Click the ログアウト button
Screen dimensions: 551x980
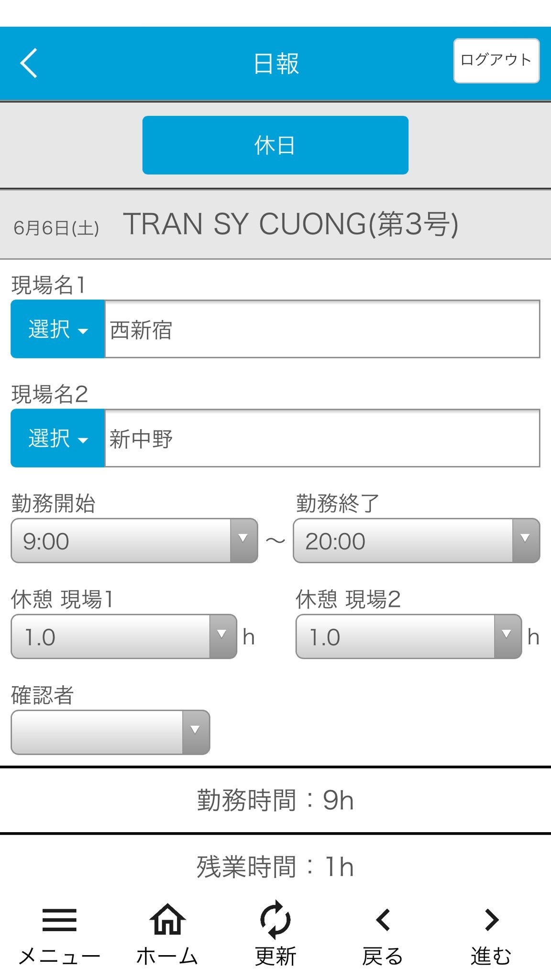click(x=496, y=61)
